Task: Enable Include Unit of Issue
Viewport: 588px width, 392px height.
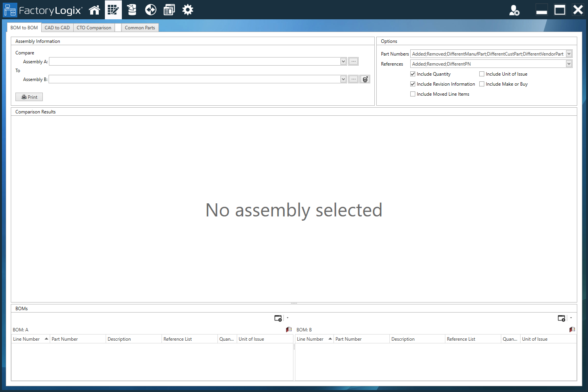Action: point(482,74)
